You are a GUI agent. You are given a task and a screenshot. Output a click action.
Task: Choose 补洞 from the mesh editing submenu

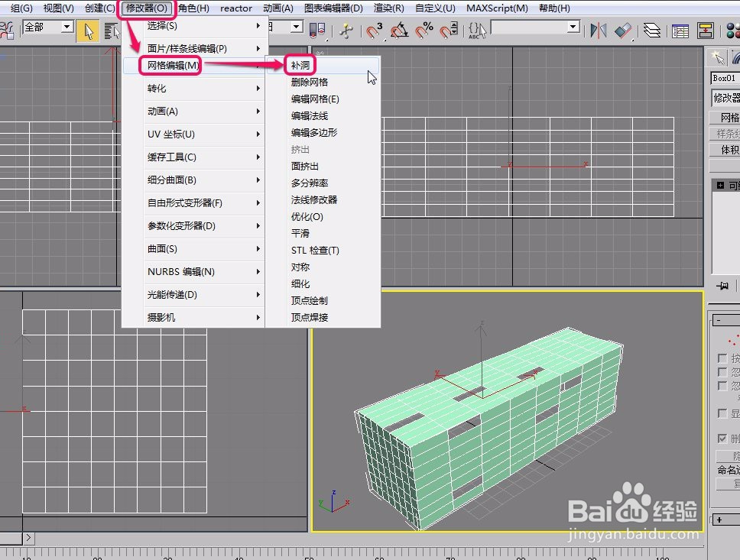(x=300, y=64)
